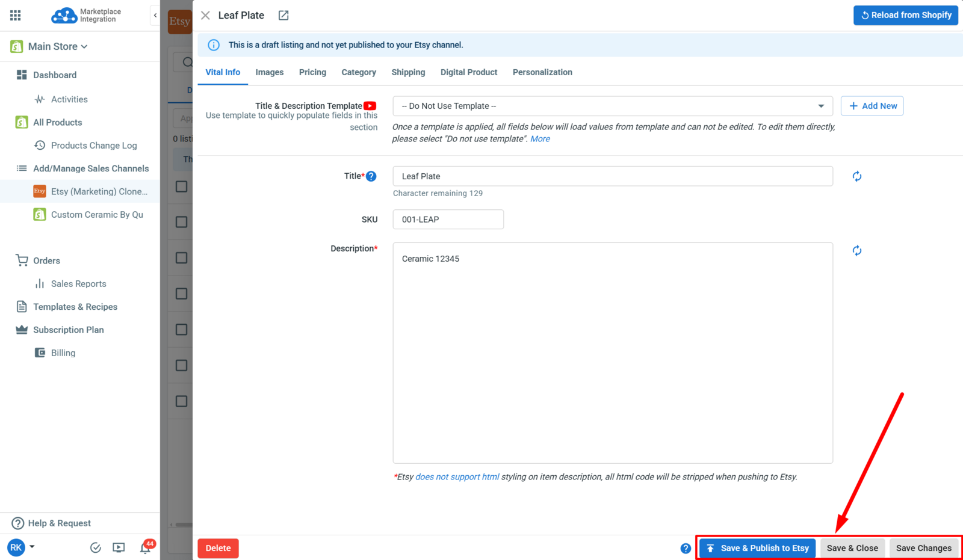Close the Leaf Plate panel
Screen dimensions: 963x560
[205, 16]
